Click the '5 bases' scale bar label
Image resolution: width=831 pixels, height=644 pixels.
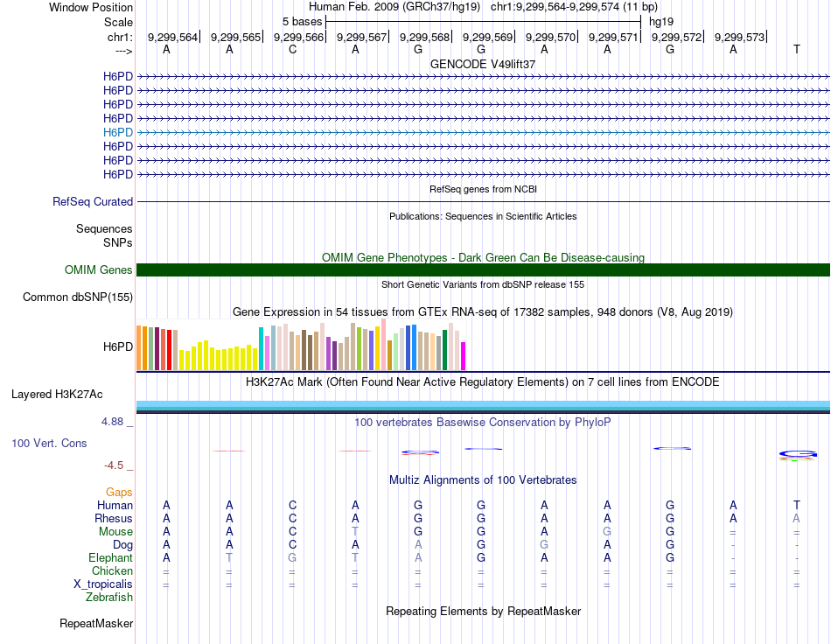[302, 22]
